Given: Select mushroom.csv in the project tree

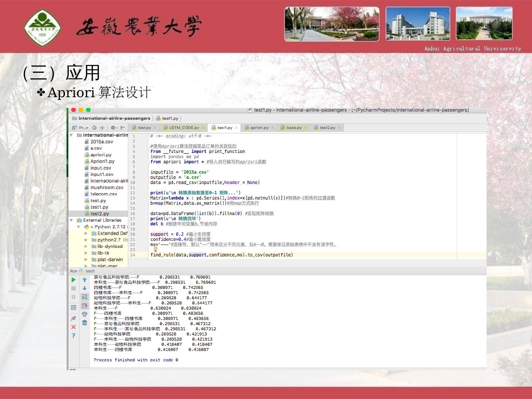Looking at the screenshot, I should click(107, 187).
